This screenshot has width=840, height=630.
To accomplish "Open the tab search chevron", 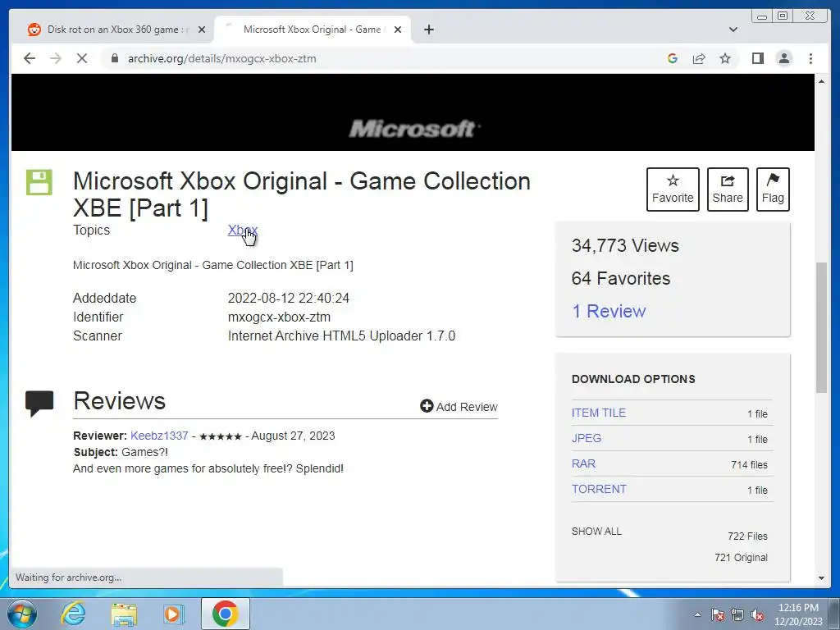I will [x=733, y=30].
